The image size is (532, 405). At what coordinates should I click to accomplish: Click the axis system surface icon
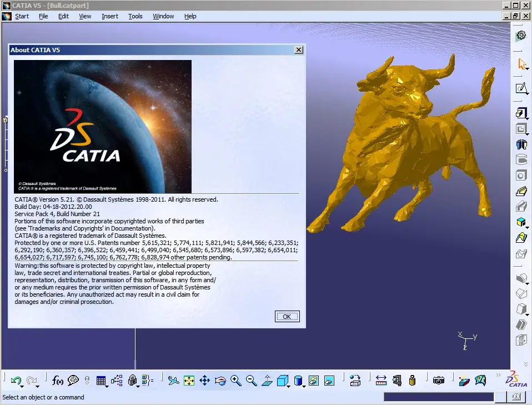coord(464,381)
